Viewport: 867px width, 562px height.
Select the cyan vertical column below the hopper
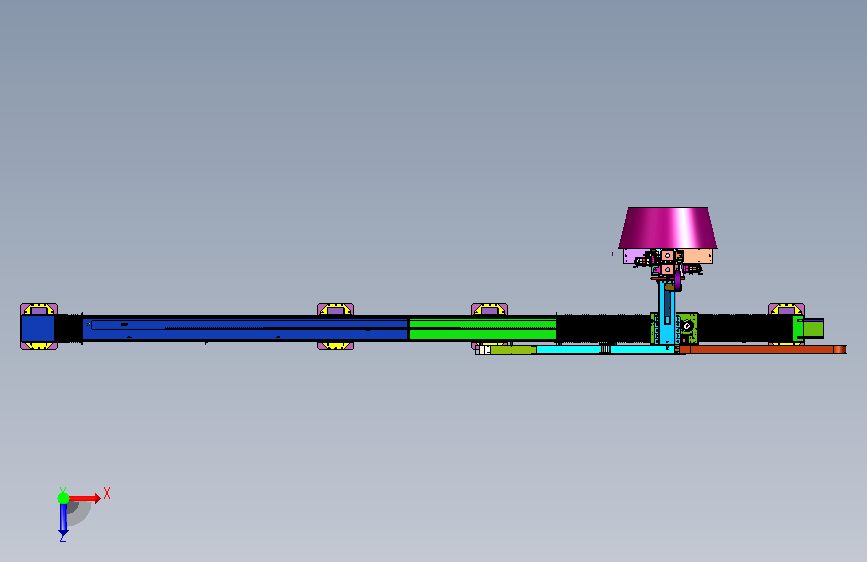[x=667, y=313]
